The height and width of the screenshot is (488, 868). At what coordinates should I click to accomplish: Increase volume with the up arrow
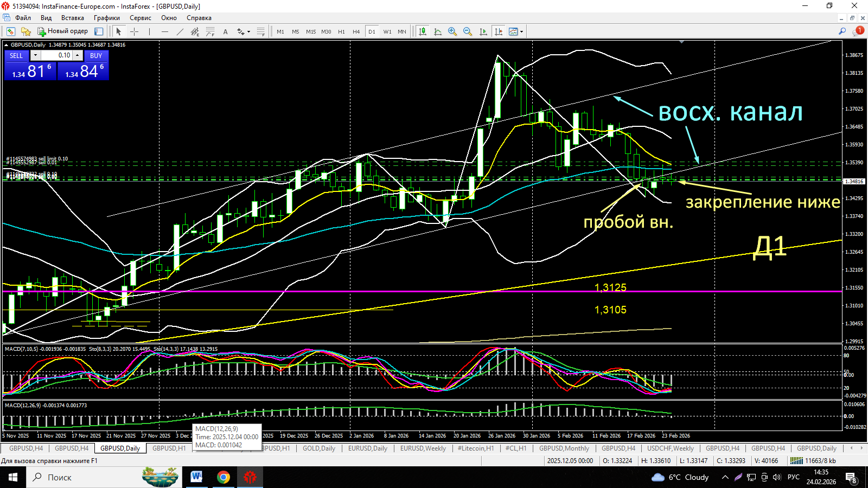pos(78,55)
